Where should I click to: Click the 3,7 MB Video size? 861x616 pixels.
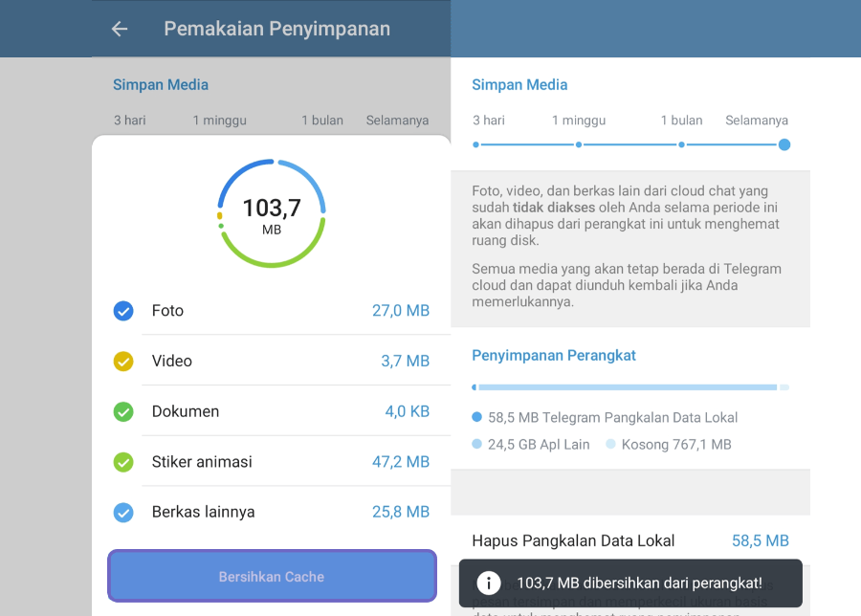click(406, 362)
